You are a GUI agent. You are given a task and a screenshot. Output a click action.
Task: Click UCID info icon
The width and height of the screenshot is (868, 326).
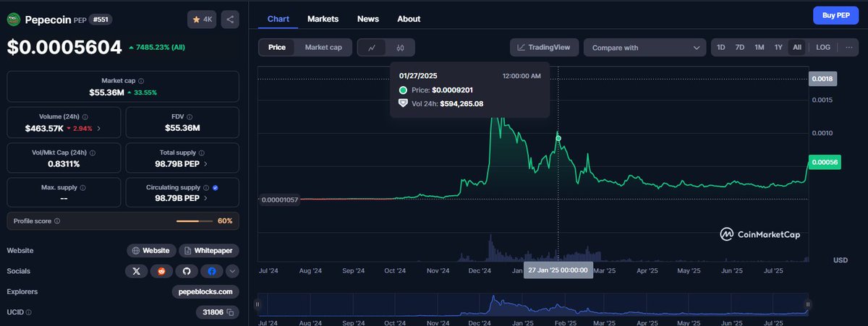point(30,312)
